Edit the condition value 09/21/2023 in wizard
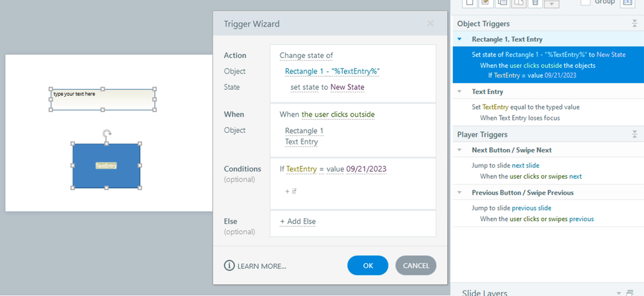 [x=366, y=169]
